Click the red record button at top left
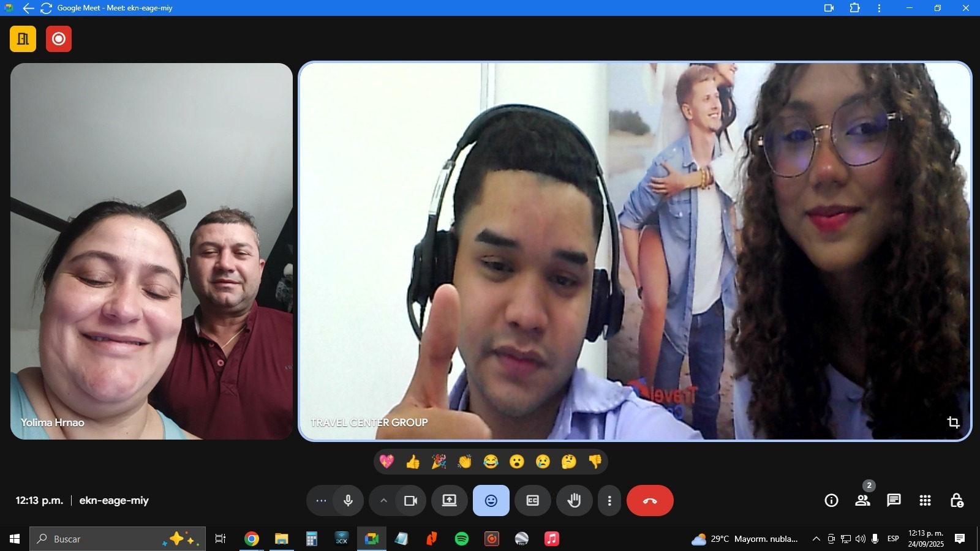 point(59,39)
